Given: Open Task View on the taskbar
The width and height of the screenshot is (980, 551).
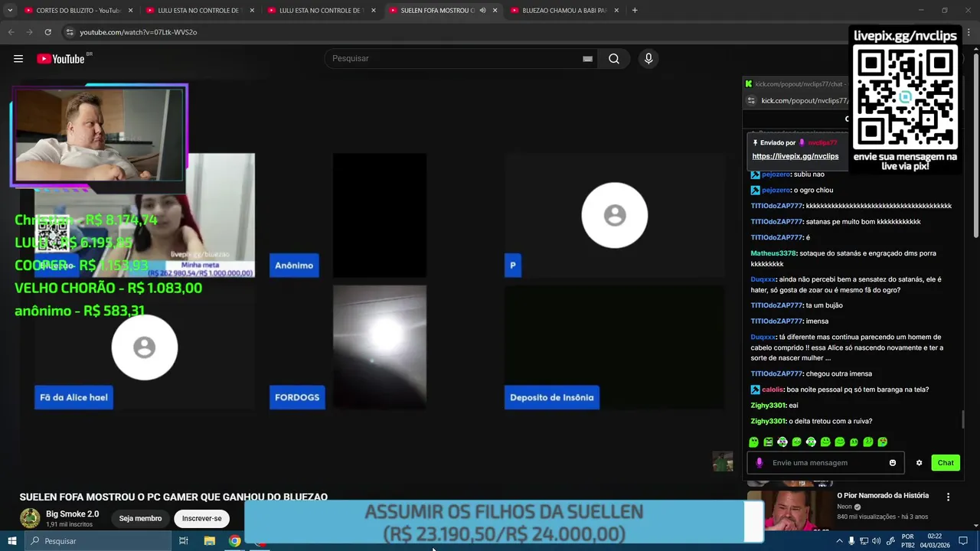Looking at the screenshot, I should [x=184, y=541].
